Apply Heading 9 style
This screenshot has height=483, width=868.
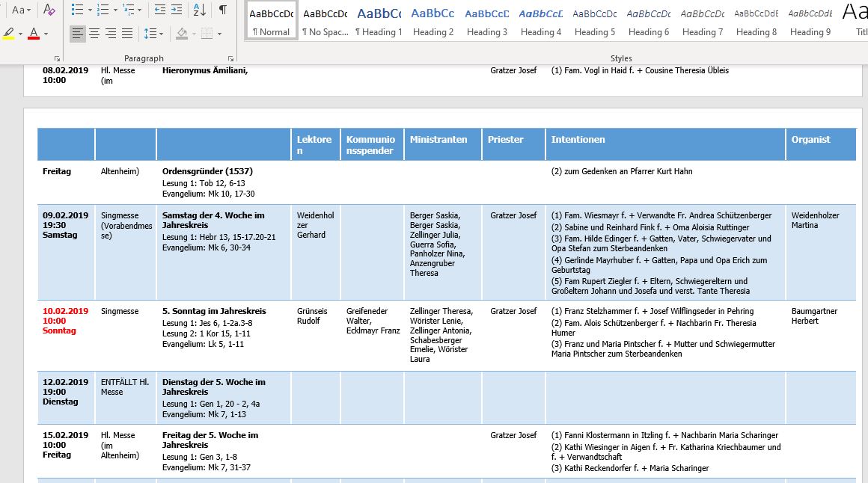[810, 20]
